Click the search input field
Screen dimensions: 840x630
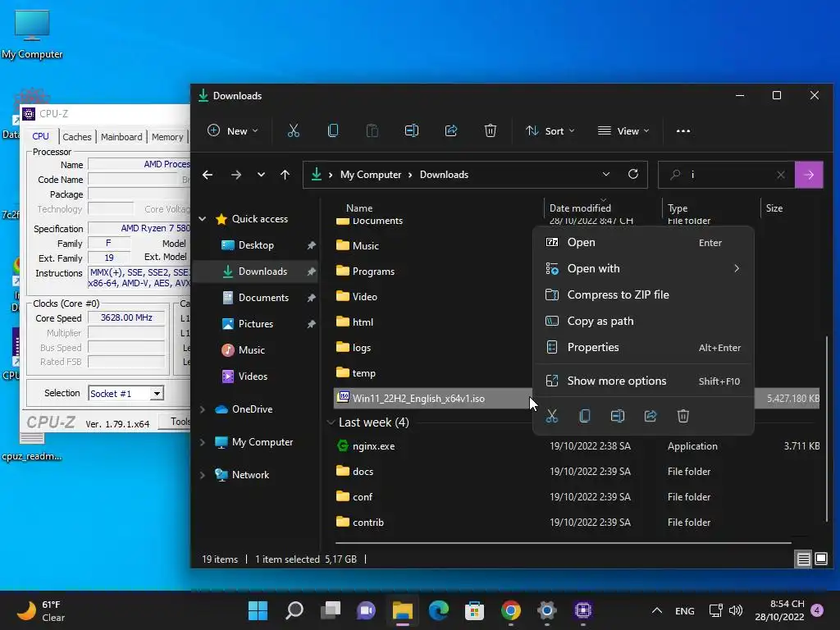(x=728, y=175)
